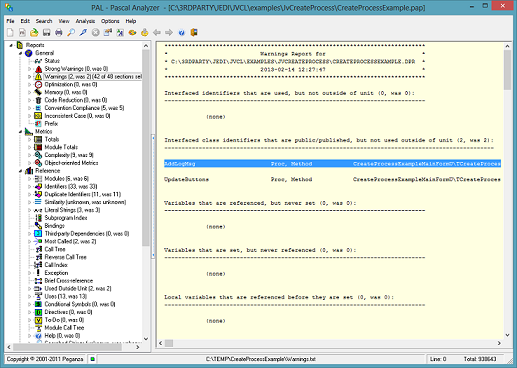Go back with the left arrow icon
The width and height of the screenshot is (517, 368).
click(157, 32)
